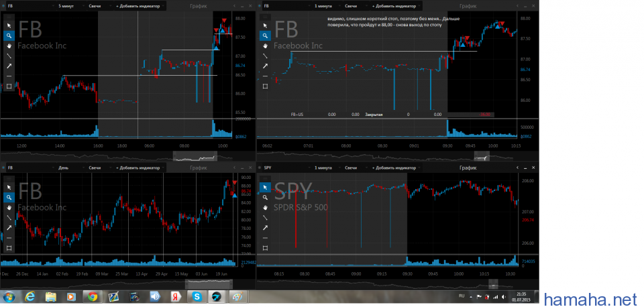Select the pointer tool in FB daily chart
644x307 pixels.
coord(9,187)
